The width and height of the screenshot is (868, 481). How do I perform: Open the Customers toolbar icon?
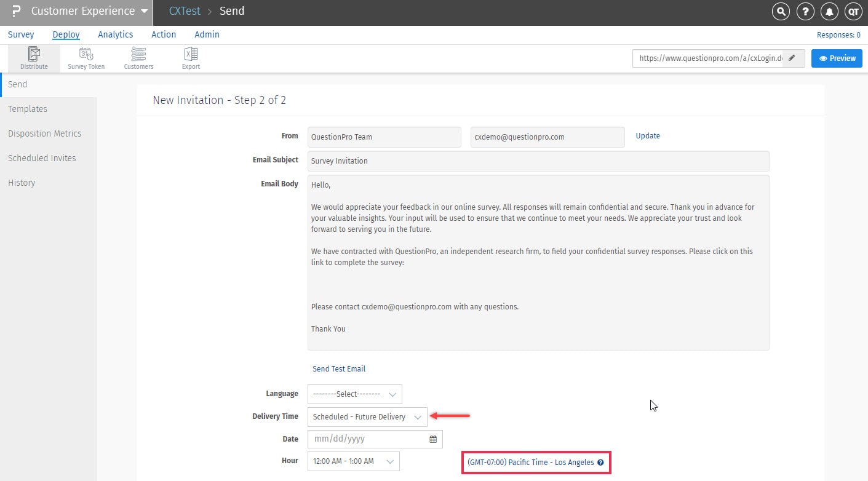138,58
